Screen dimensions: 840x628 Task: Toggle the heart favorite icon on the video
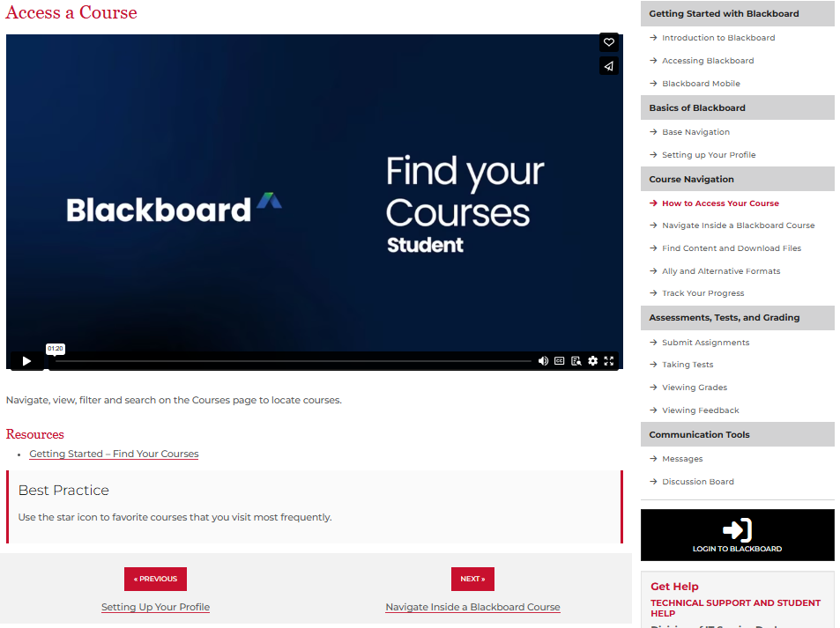pyautogui.click(x=608, y=41)
